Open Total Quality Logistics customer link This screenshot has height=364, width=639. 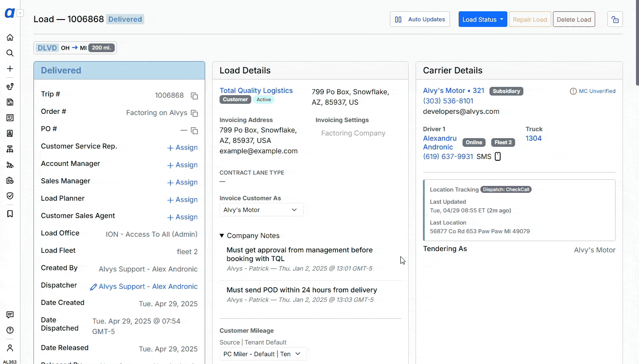(x=256, y=90)
